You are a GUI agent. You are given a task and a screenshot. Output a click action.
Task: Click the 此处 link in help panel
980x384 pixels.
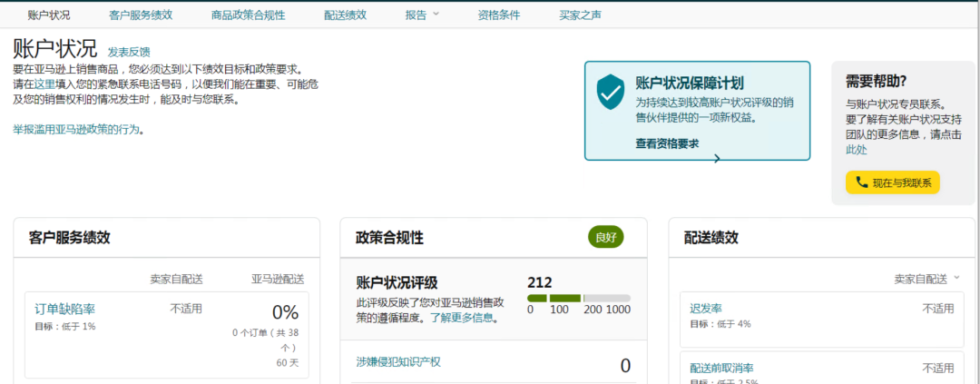857,150
